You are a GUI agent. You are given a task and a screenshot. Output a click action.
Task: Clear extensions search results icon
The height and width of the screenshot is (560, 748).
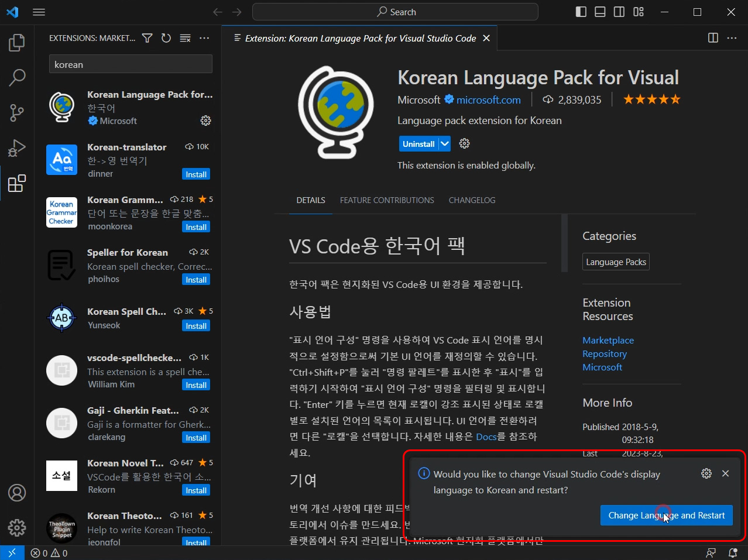185,38
